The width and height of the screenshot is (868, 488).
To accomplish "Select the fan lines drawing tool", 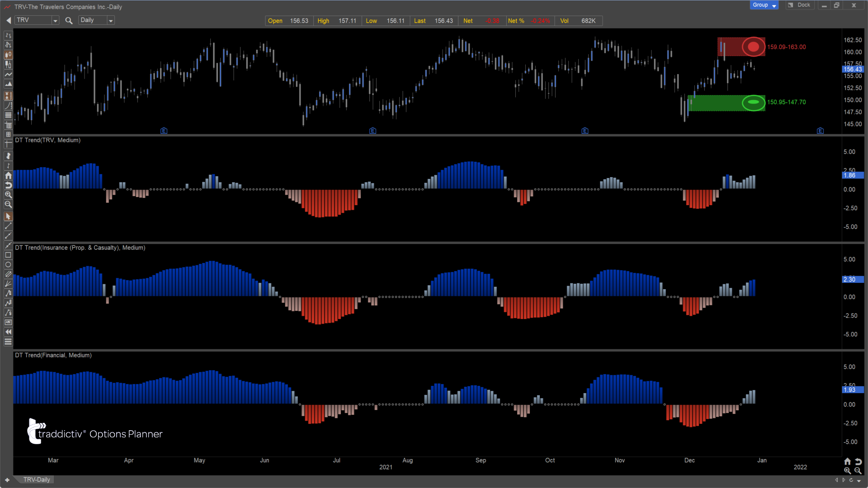I will 8,284.
